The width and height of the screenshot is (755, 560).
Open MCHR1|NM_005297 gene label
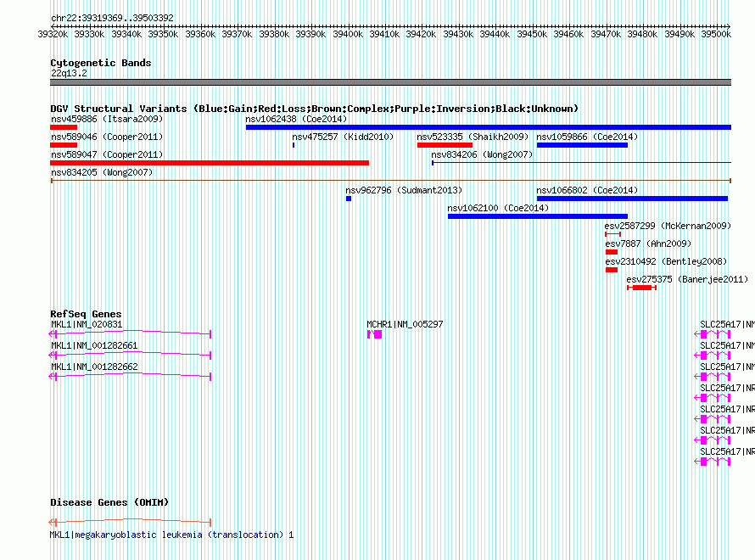(x=405, y=324)
